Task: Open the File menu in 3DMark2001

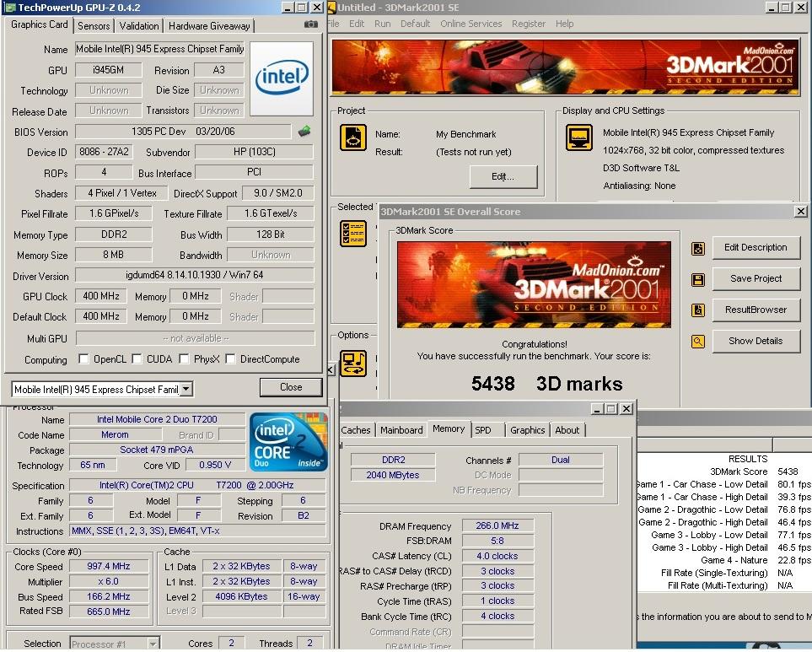Action: pos(334,24)
